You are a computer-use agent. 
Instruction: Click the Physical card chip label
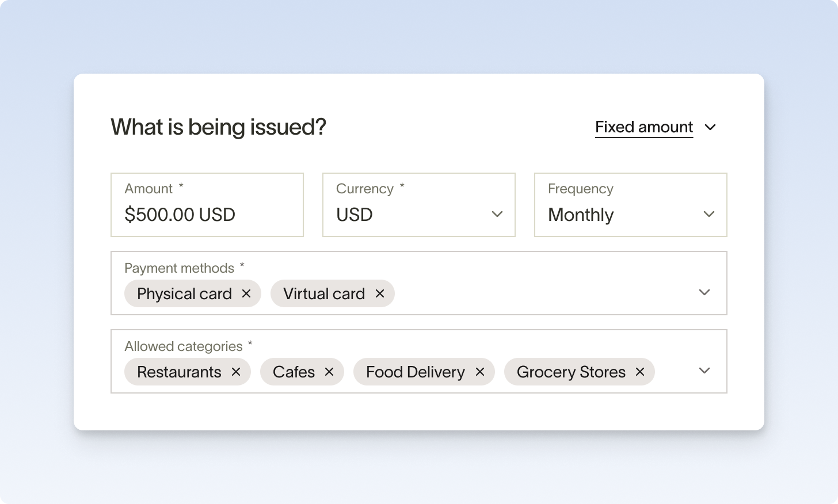tap(184, 293)
